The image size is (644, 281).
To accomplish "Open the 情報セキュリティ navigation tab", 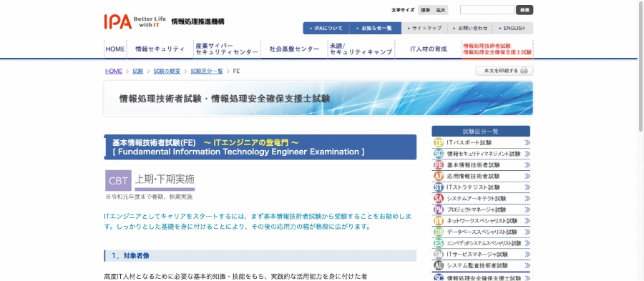I will pos(160,49).
